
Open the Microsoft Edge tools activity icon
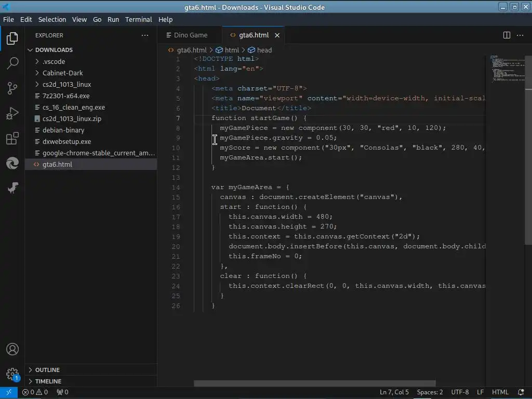[x=12, y=163]
